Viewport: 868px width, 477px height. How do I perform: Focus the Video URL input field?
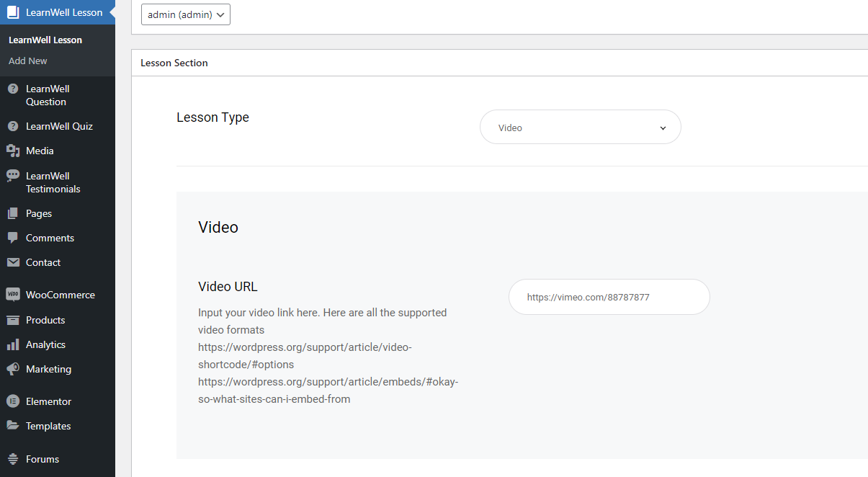pos(609,297)
